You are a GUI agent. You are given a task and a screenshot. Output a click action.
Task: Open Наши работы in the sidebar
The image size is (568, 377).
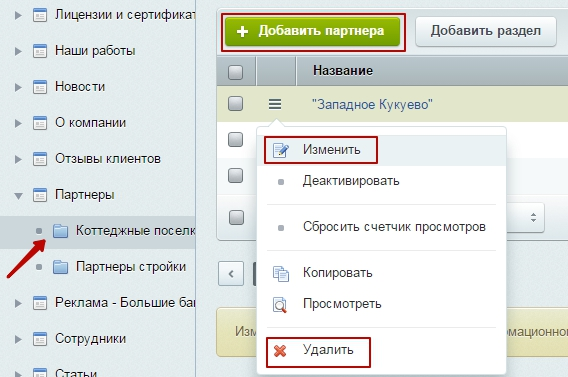click(x=95, y=51)
